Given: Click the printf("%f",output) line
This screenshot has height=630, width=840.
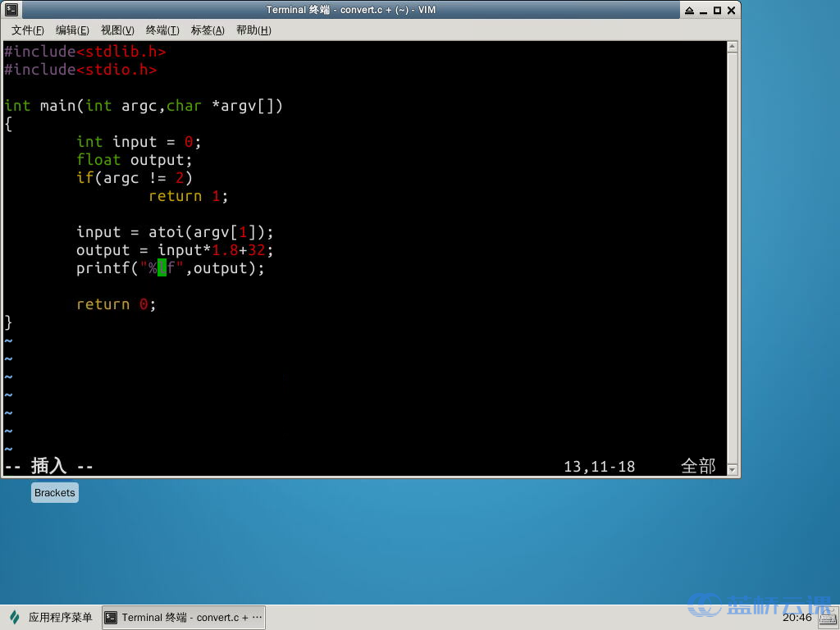Looking at the screenshot, I should click(x=171, y=268).
